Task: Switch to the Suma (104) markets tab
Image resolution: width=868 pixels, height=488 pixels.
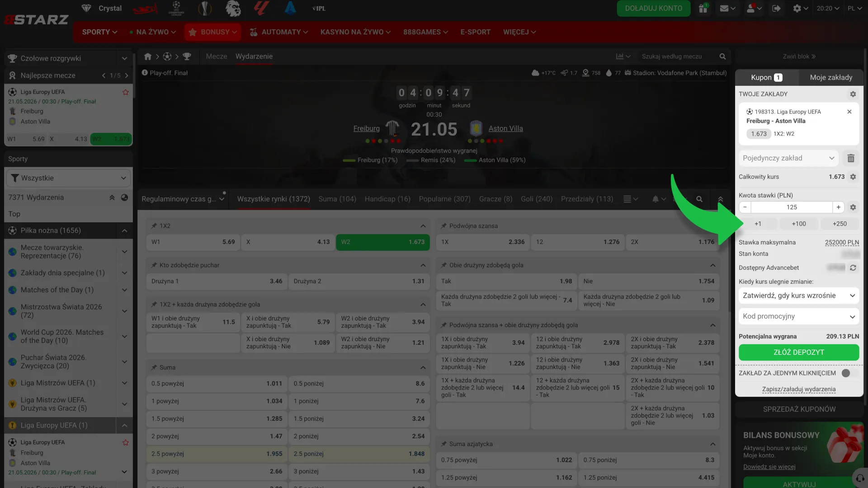Action: [337, 199]
